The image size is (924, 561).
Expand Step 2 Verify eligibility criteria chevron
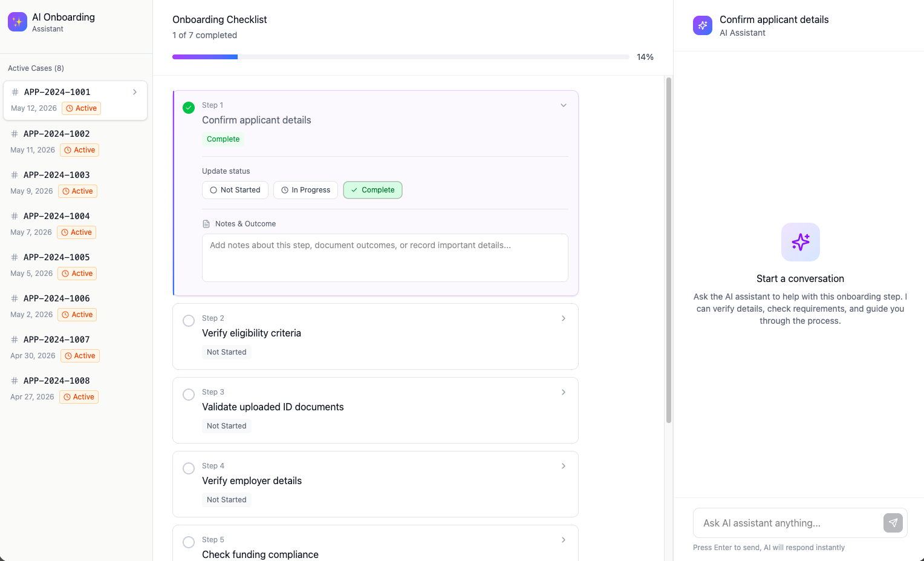[564, 318]
